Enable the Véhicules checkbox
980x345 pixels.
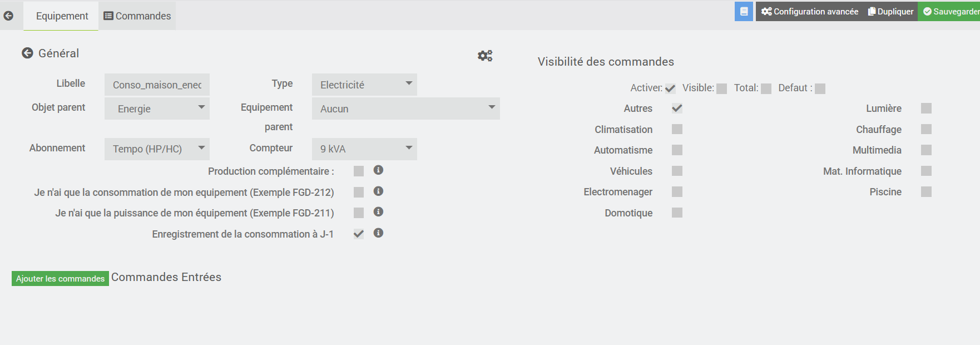677,171
